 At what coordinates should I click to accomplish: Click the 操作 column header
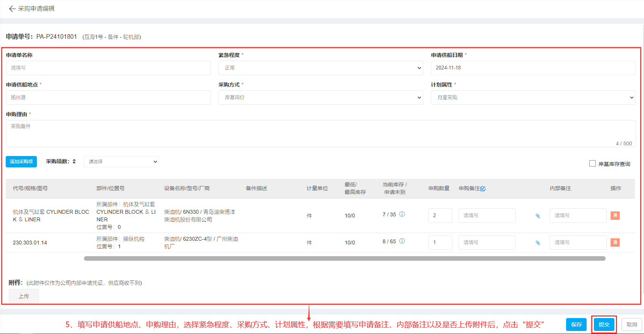616,188
